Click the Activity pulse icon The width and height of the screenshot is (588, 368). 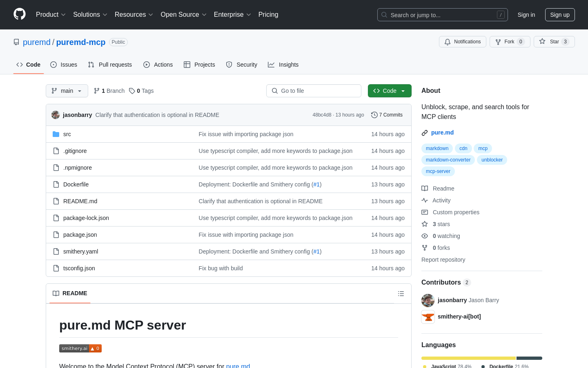pyautogui.click(x=425, y=200)
